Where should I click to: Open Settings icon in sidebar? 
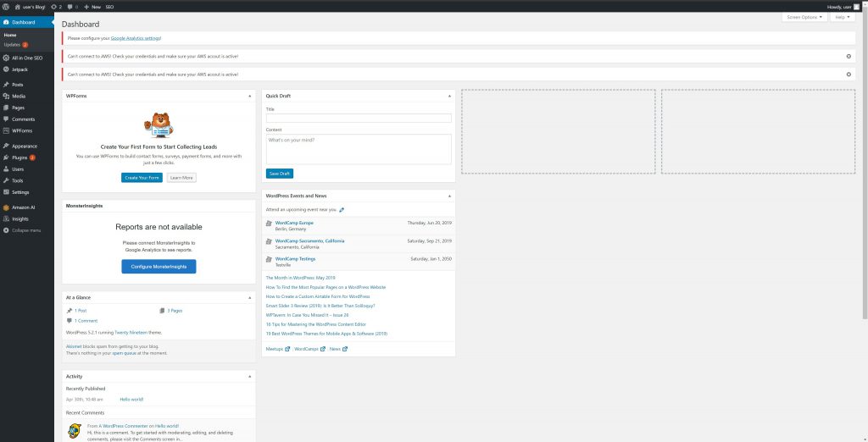tap(6, 192)
